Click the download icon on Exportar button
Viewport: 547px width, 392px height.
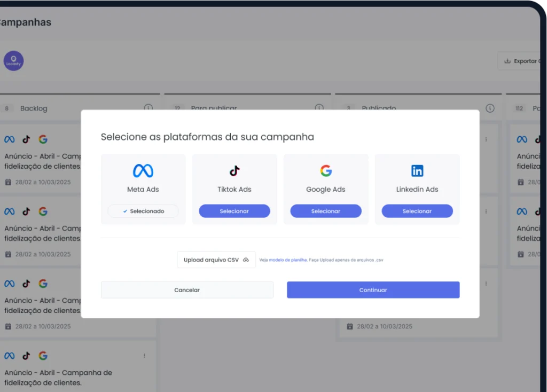click(507, 61)
